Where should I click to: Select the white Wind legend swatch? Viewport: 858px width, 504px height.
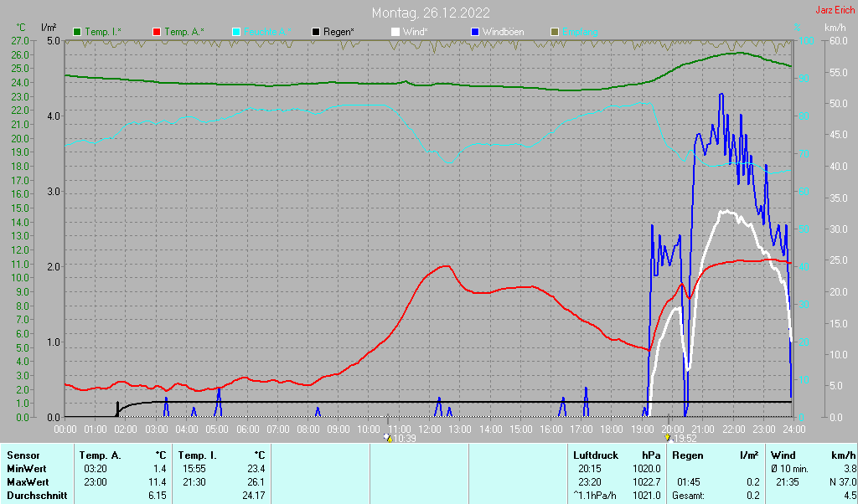[x=395, y=32]
